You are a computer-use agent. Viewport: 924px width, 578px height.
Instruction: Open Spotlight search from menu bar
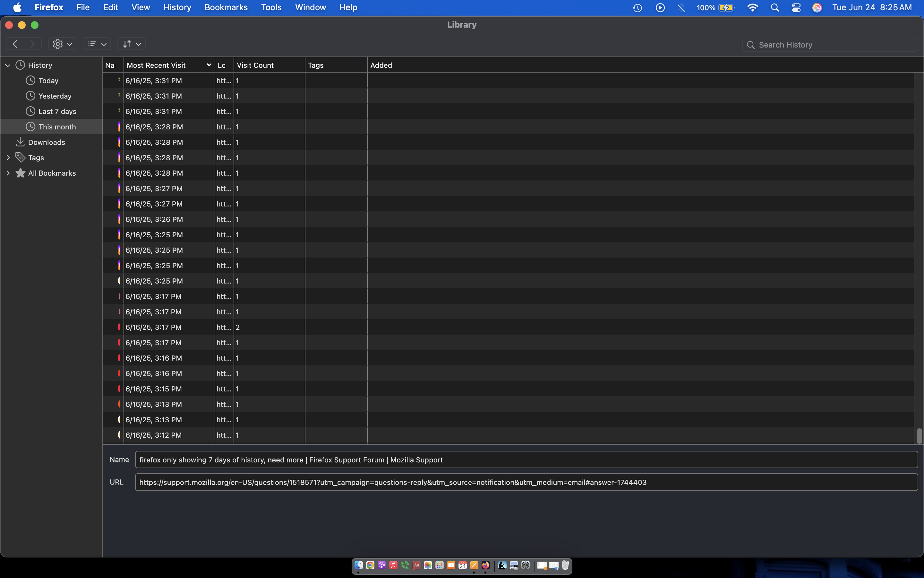775,8
